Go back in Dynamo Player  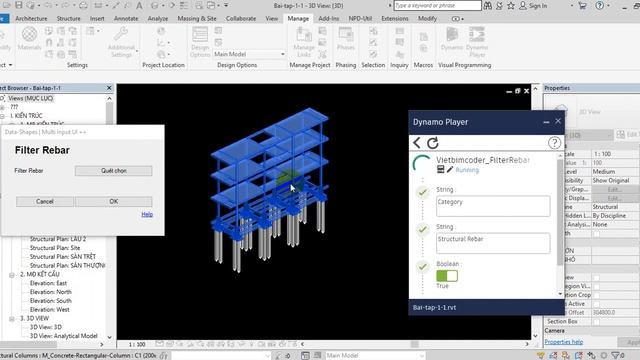pyautogui.click(x=416, y=143)
